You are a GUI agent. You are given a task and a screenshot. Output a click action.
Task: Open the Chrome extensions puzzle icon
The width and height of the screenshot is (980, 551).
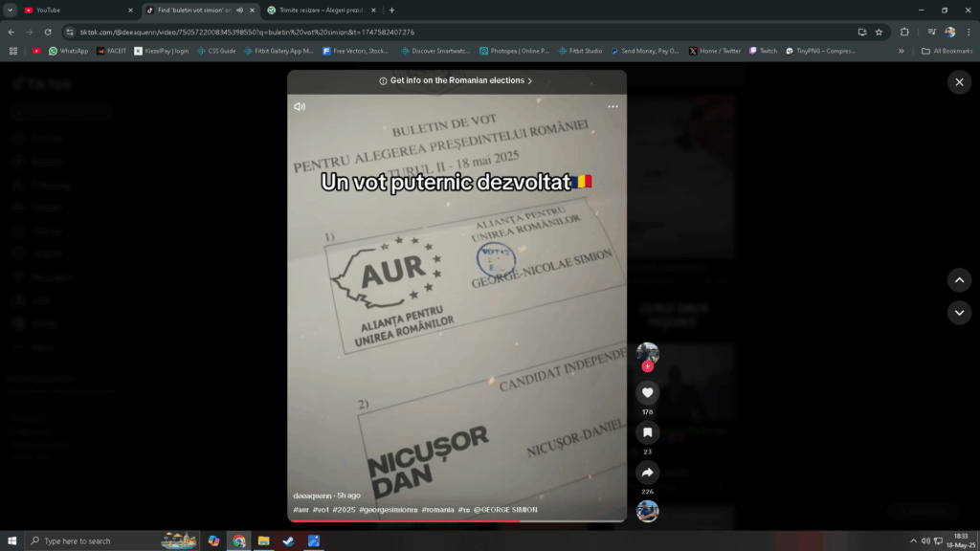[904, 32]
